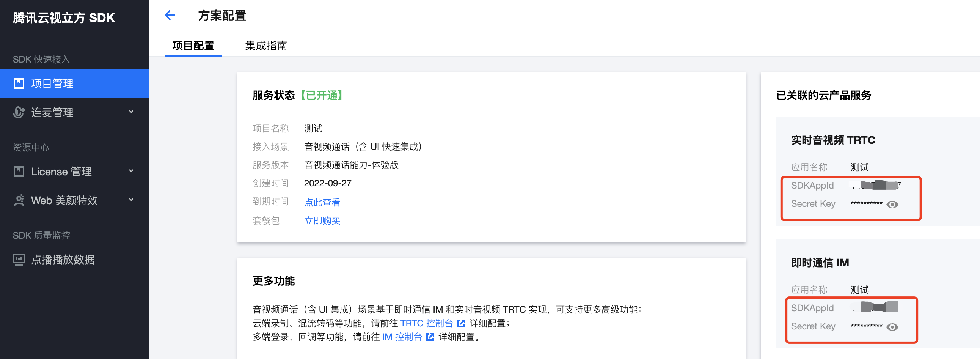Open the TRTC 控制台 link
Screen dimensions: 980x359
pos(426,323)
